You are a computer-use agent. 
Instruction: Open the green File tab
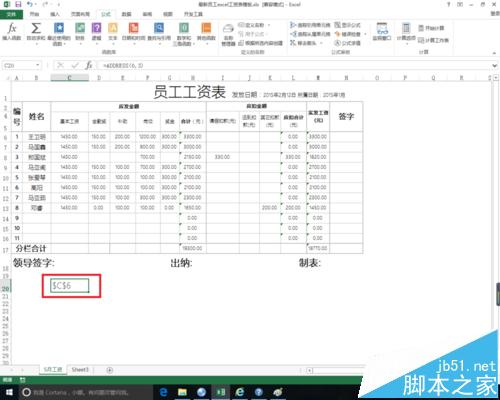(11, 14)
